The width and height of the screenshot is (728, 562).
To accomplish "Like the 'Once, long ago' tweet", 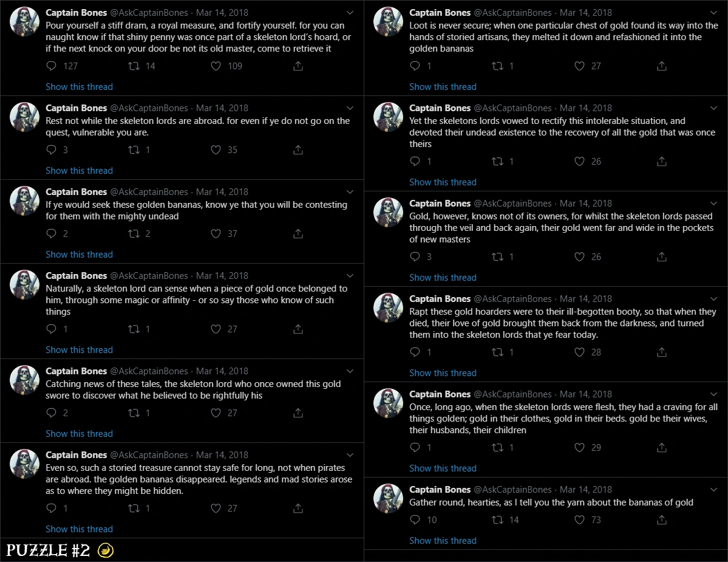I will click(579, 447).
